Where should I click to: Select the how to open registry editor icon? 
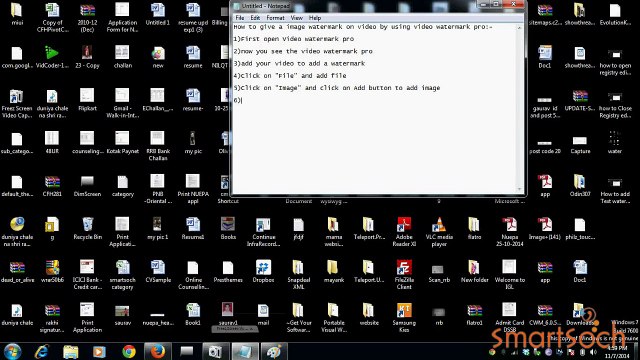tap(615, 62)
